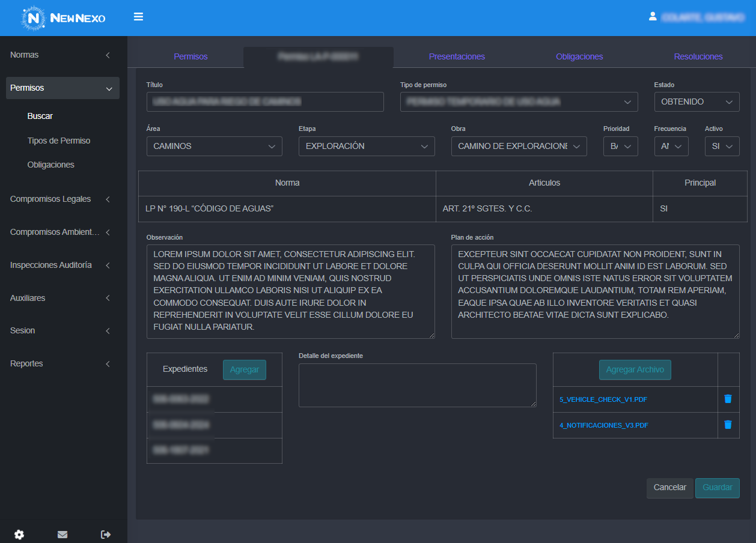Click the Detalle del expediente text area
Viewport: 756px width, 543px height.
point(417,385)
